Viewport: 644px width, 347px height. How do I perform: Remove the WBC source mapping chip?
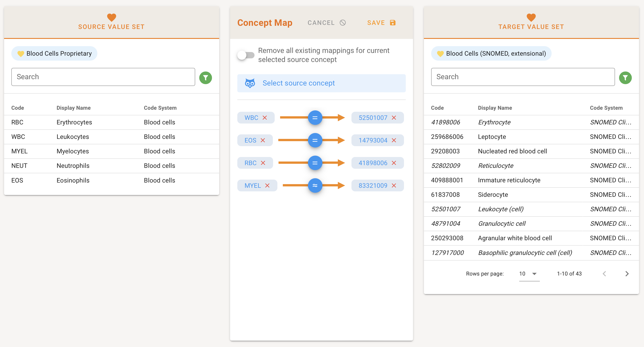pos(265,118)
